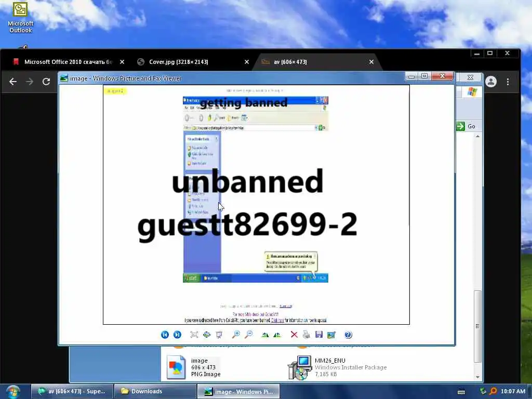This screenshot has height=399, width=532.
Task: Delete image with red X icon
Action: click(294, 335)
